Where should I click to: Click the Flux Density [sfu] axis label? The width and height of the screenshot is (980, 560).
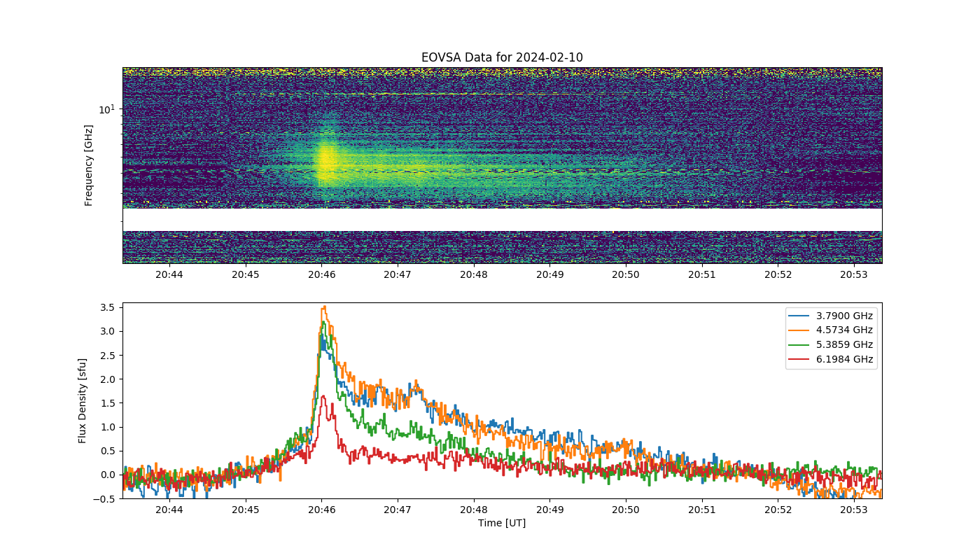pos(83,400)
